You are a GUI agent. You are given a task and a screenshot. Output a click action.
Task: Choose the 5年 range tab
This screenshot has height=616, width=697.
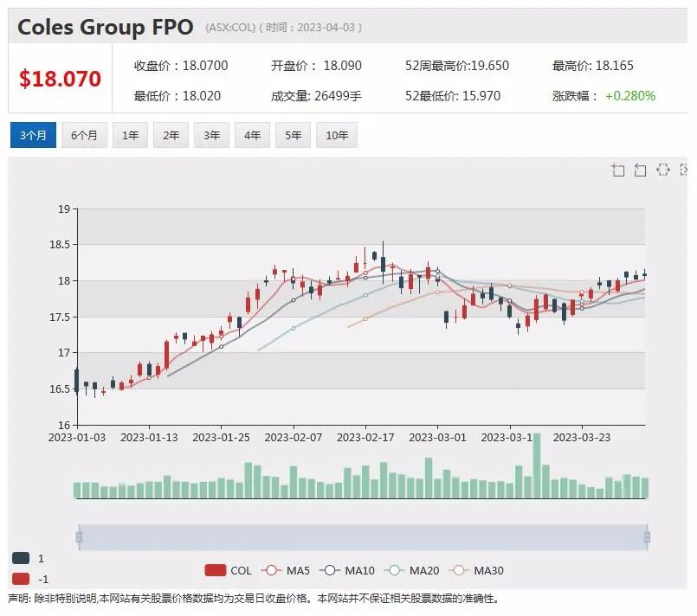(x=294, y=135)
